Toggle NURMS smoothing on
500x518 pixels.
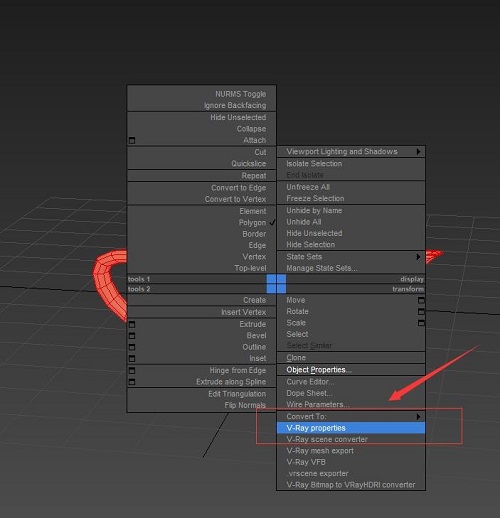click(x=240, y=94)
